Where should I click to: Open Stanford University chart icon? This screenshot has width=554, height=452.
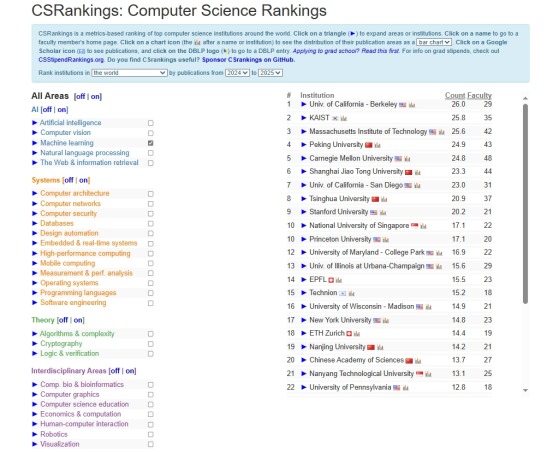(383, 212)
